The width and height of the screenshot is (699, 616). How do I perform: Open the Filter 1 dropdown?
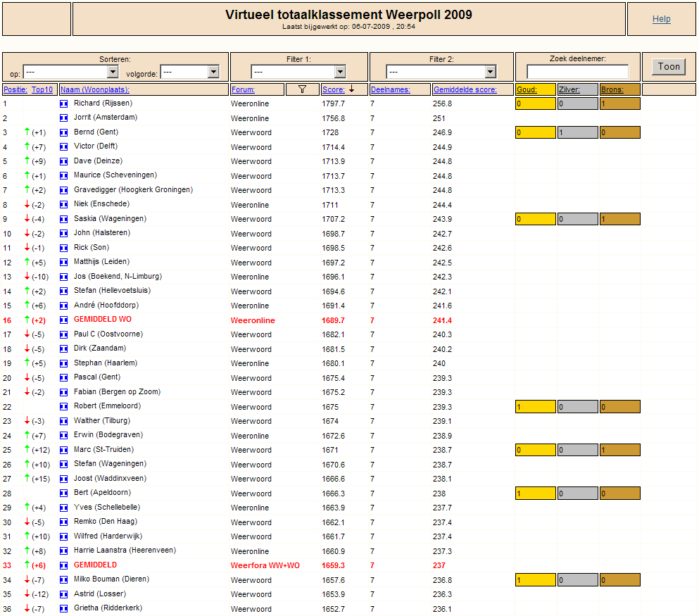(x=298, y=72)
